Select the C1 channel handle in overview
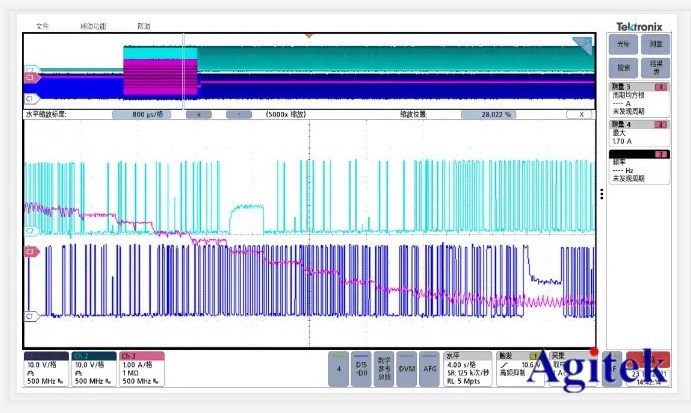The height and width of the screenshot is (413, 691). 30,99
